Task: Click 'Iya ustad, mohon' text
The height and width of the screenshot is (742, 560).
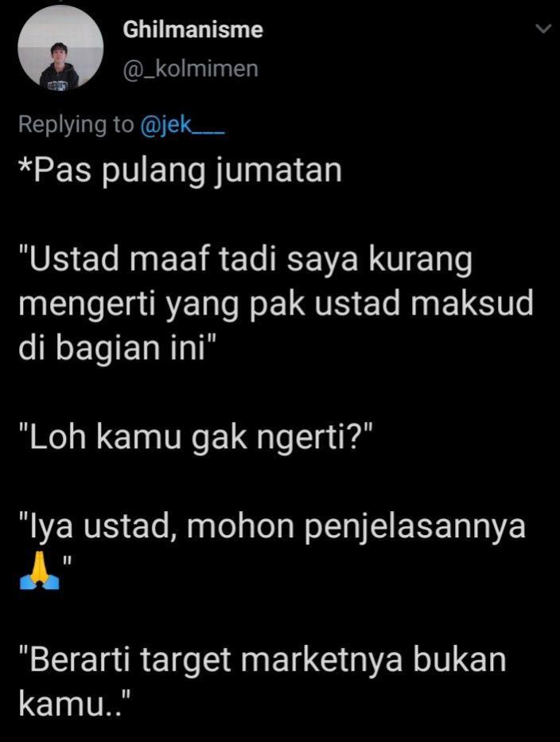Action: 157,527
